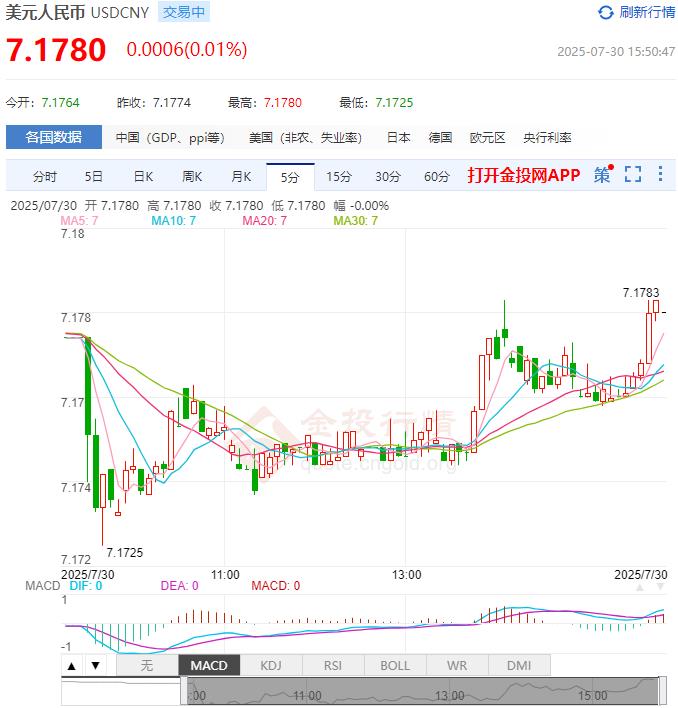Select the 60分 chart tab

pyautogui.click(x=437, y=177)
